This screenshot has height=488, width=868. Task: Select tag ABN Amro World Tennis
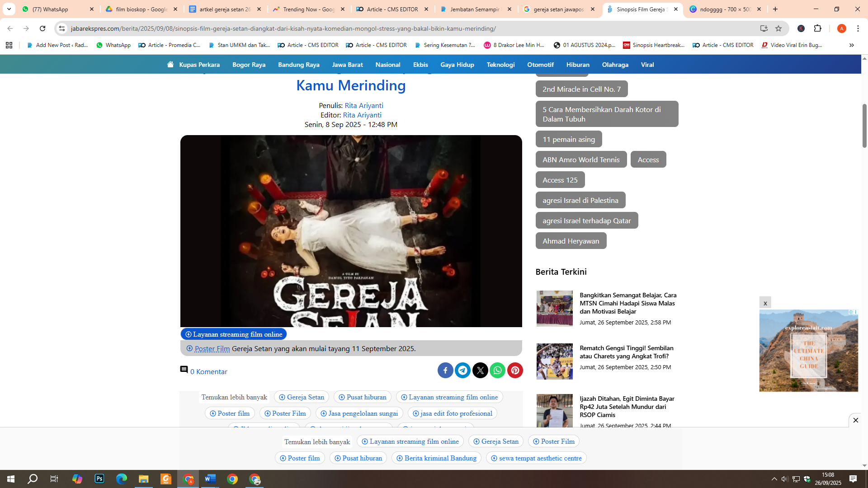pos(581,160)
